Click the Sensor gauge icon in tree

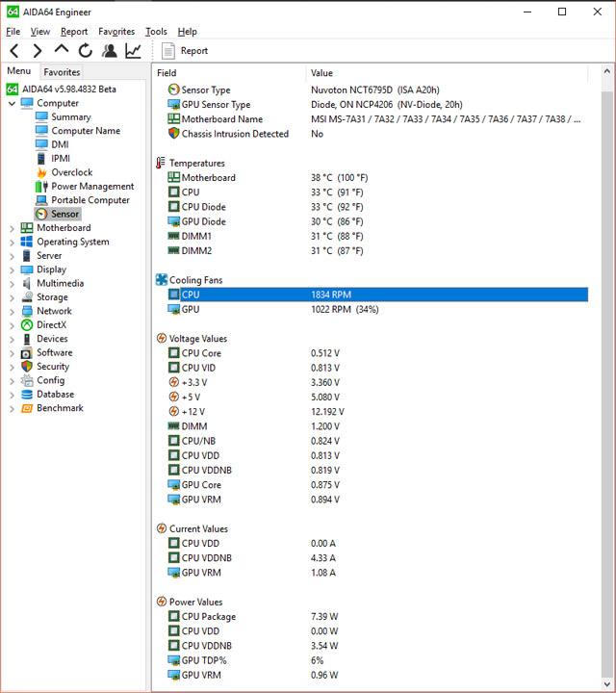(41, 214)
